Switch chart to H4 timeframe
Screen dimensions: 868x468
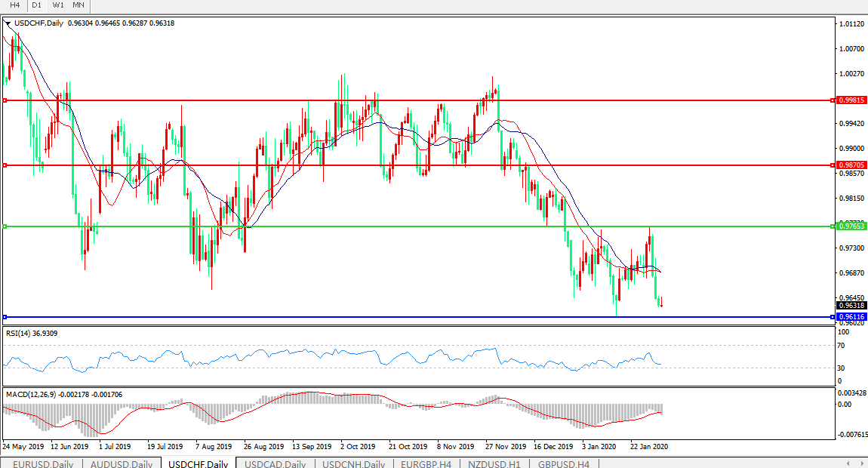coord(15,5)
